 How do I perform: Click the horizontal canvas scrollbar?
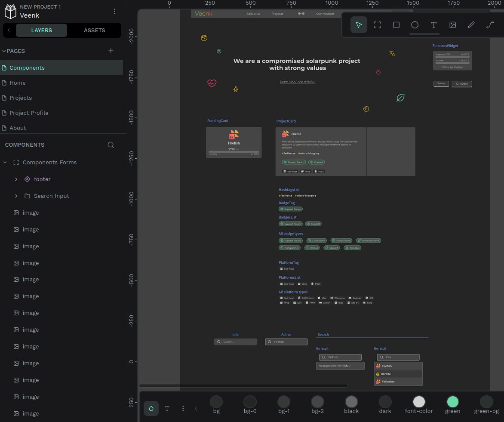(243, 385)
